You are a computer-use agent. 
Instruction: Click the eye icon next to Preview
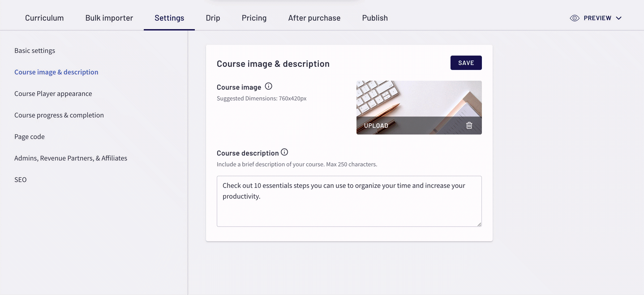[575, 18]
